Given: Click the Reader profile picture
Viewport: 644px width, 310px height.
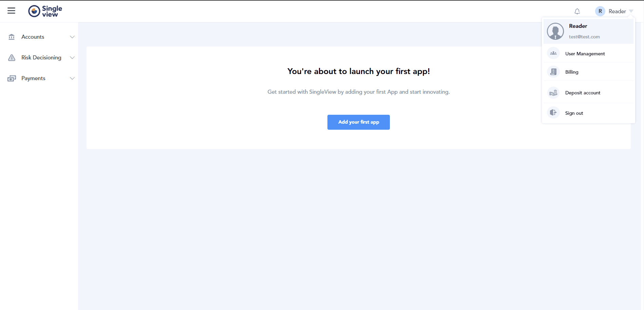Looking at the screenshot, I should click(x=555, y=31).
